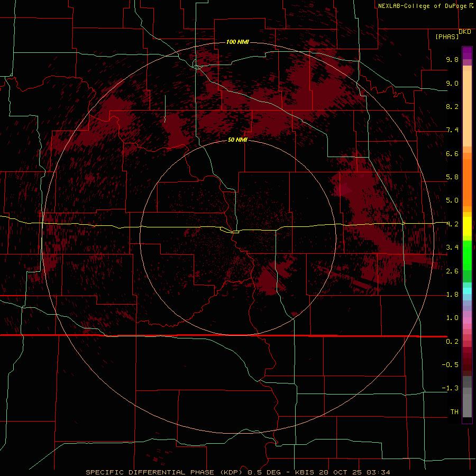Viewport: 476px width, 476px height.
Task: Click the -0.5 value on the color scale
Action: [x=450, y=365]
